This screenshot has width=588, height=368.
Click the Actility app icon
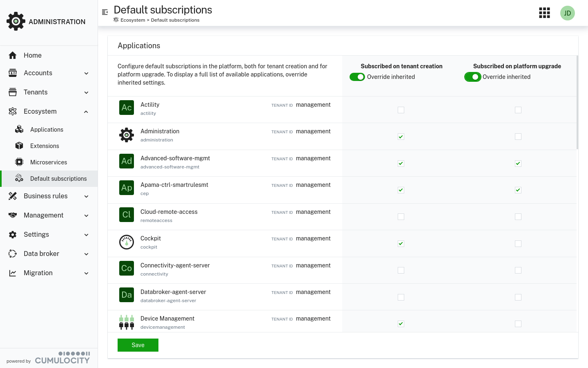pos(127,108)
